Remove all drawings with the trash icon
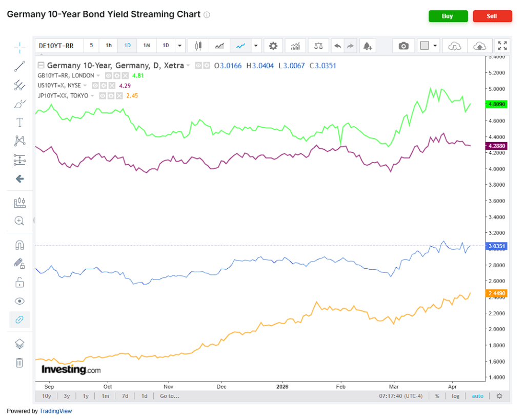The image size is (525, 420). (x=19, y=363)
